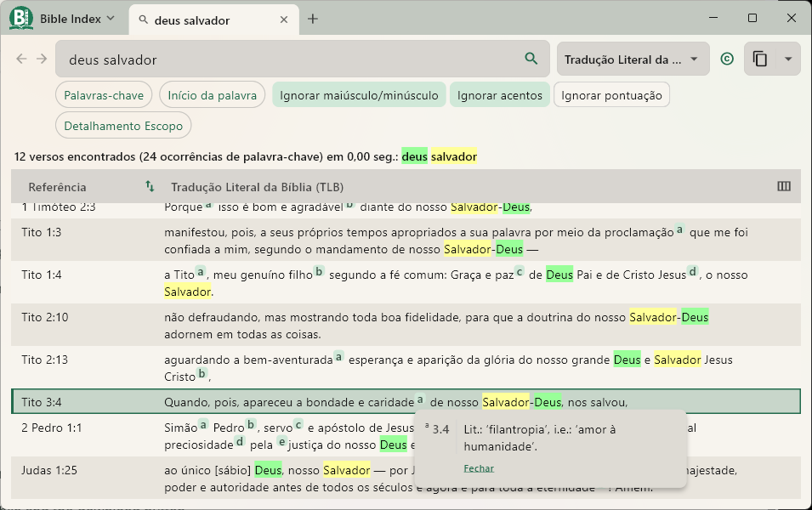This screenshot has width=812, height=510.
Task: Click the highlighted 'deus' keyword in results summary
Action: 414,156
